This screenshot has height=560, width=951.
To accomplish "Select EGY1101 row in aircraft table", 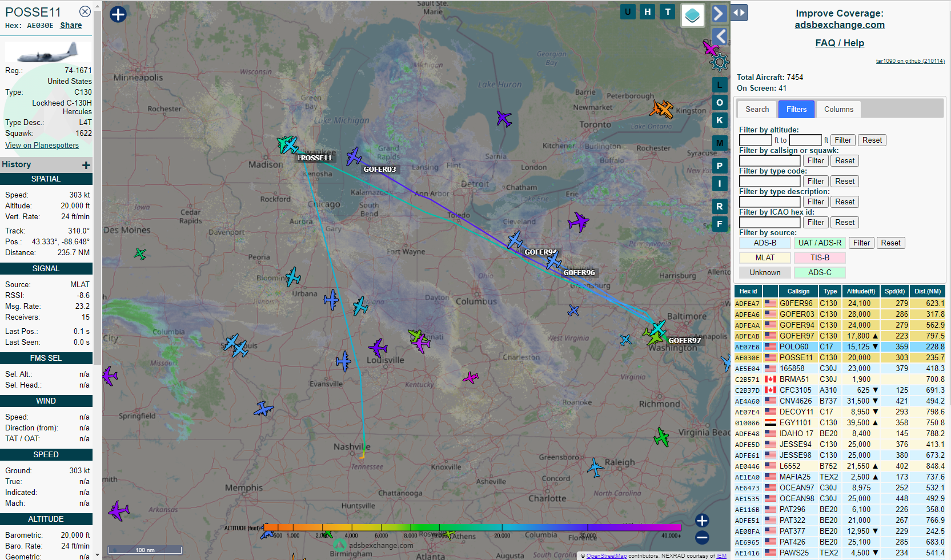I will point(840,422).
